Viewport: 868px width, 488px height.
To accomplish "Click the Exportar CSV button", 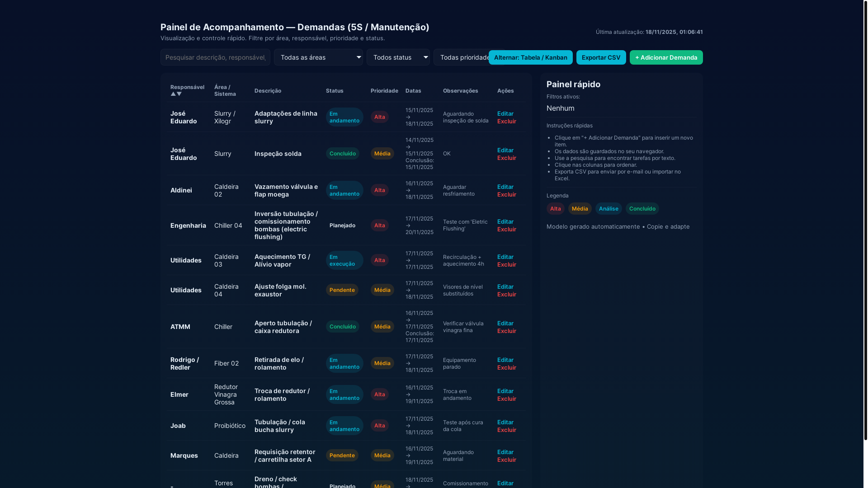I will (x=601, y=57).
